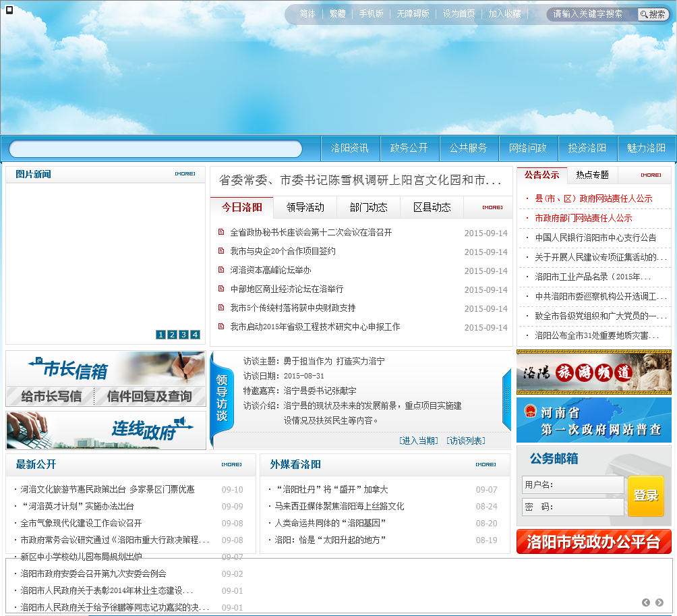The width and height of the screenshot is (677, 616).
Task: Select image news slide 1
Action: [160, 335]
